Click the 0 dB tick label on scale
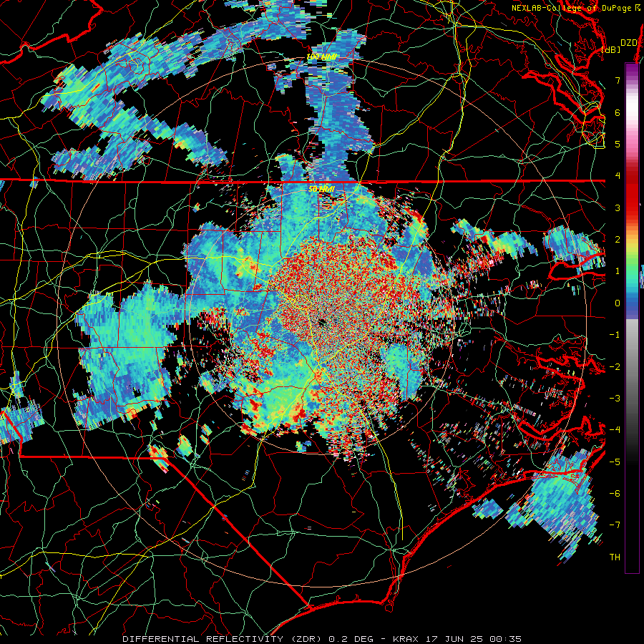644x644 pixels. point(618,303)
